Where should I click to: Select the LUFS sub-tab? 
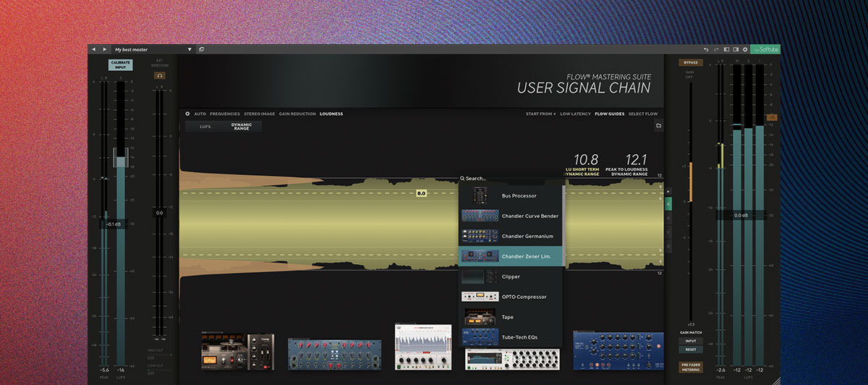205,126
